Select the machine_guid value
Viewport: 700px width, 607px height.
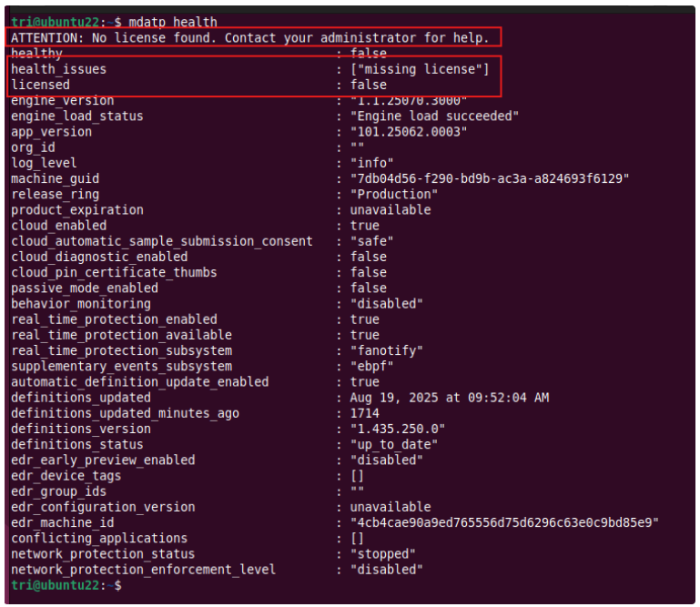pos(490,178)
